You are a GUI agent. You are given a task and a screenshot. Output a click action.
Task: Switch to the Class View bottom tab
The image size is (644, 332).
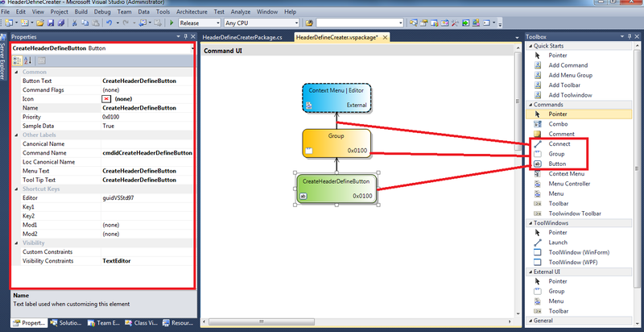[x=143, y=323]
